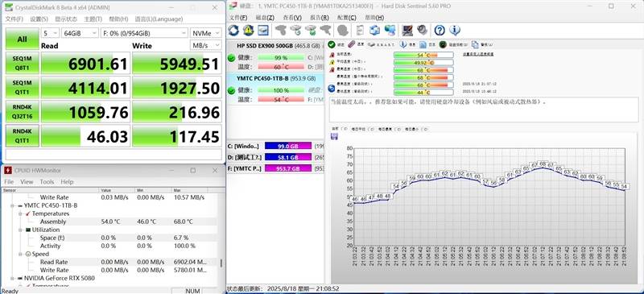This screenshot has width=644, height=294.
Task: Open the yellow warning alert toolbar icon
Action: click(248, 30)
